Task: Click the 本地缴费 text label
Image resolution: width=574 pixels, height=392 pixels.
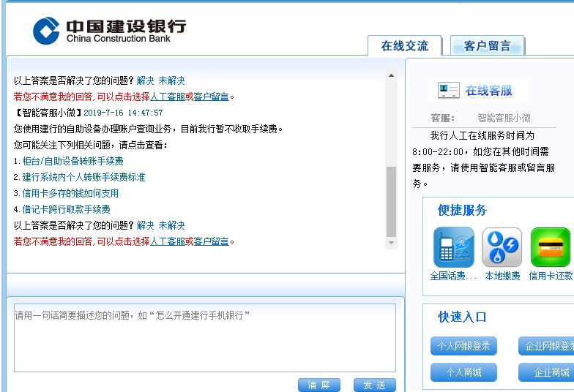Action: tap(502, 276)
